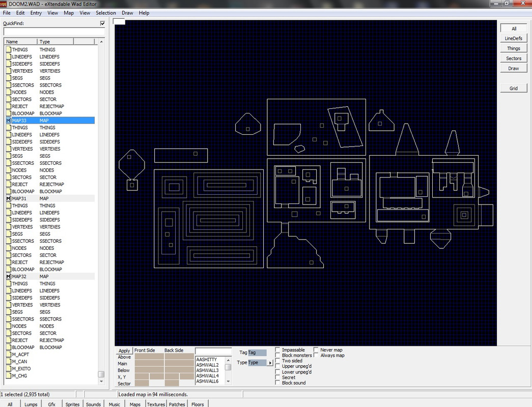The image size is (532, 407).
Task: Switch to the Maps filter tab
Action: [x=135, y=404]
